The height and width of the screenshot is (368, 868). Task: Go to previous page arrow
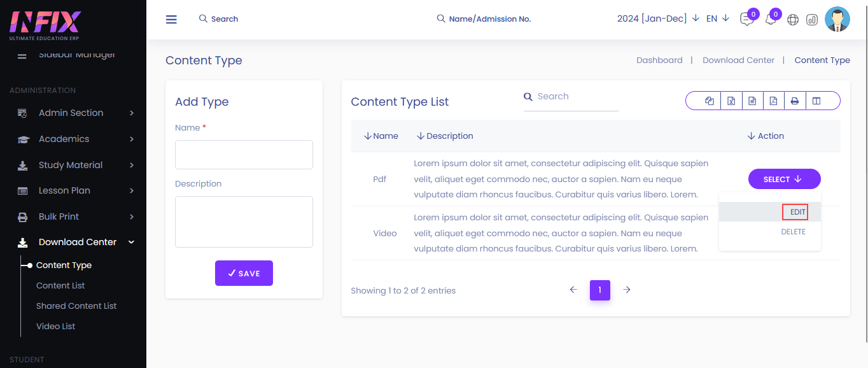pyautogui.click(x=573, y=290)
